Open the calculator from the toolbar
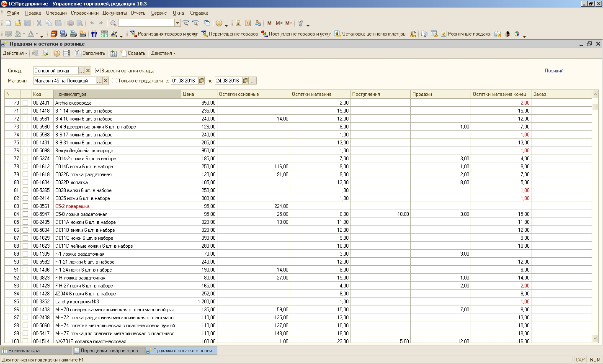Image resolution: width=603 pixels, height=364 pixels. click(238, 23)
